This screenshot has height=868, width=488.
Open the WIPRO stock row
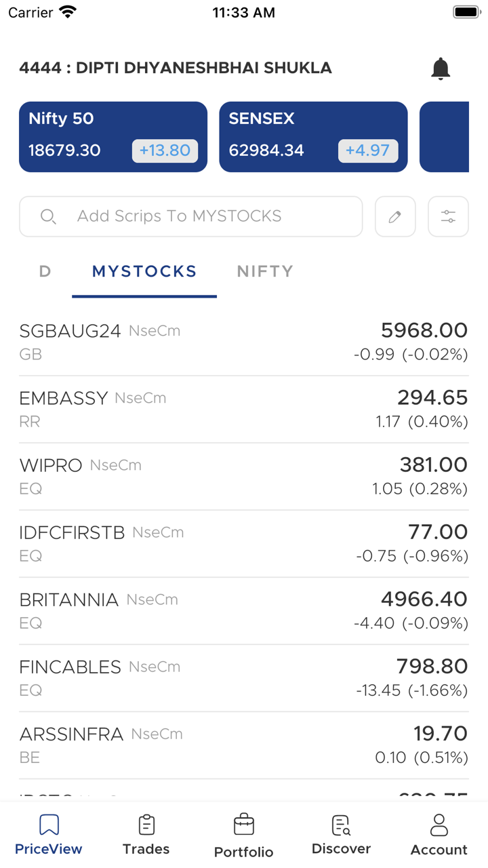[x=243, y=476]
